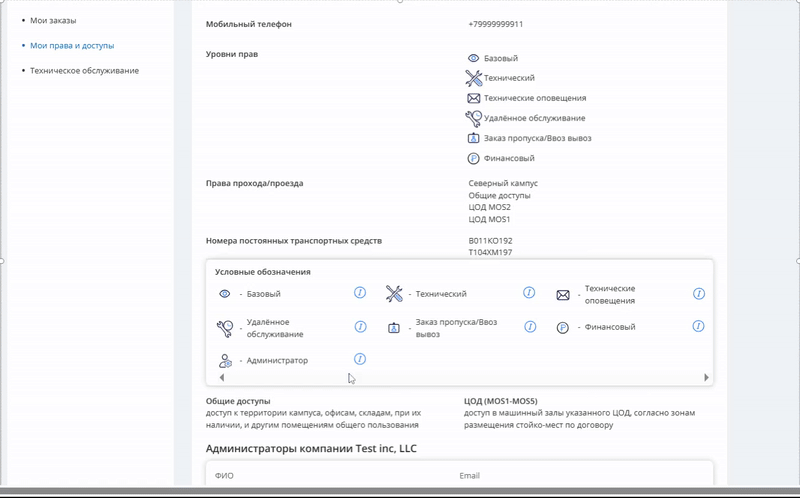Click the eye icon in Уровни прав list
The width and height of the screenshot is (800, 498).
coord(474,59)
